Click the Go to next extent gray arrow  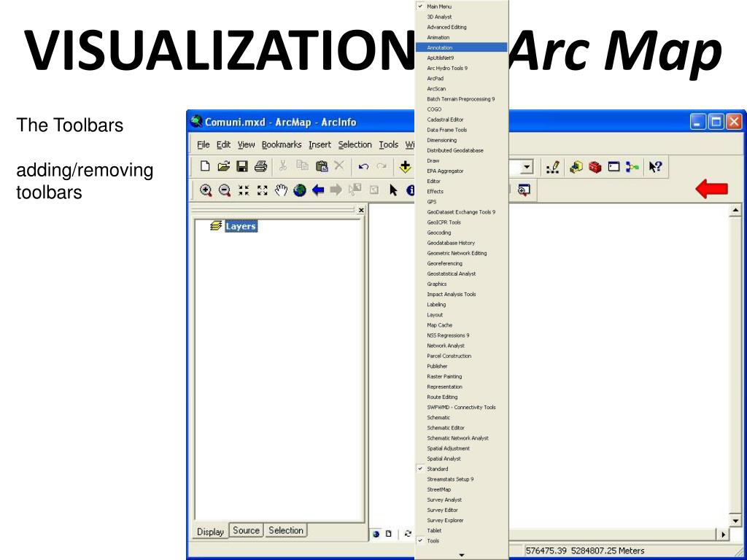pos(336,190)
